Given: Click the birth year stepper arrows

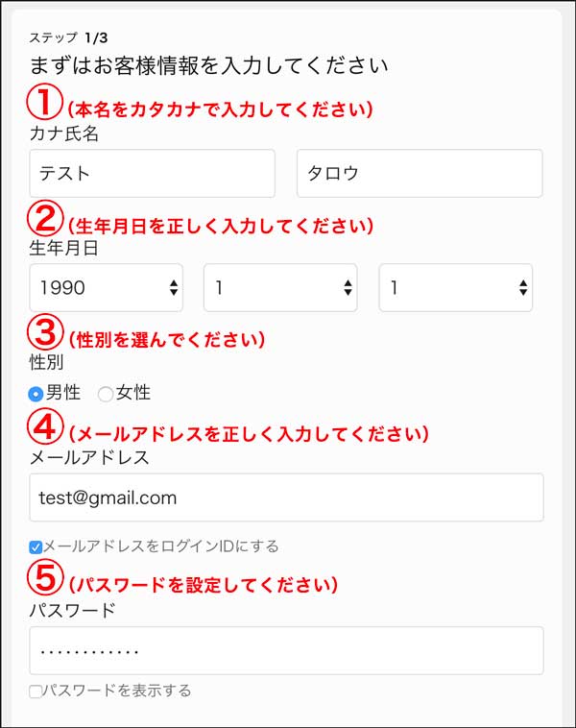Looking at the screenshot, I should pyautogui.click(x=174, y=288).
